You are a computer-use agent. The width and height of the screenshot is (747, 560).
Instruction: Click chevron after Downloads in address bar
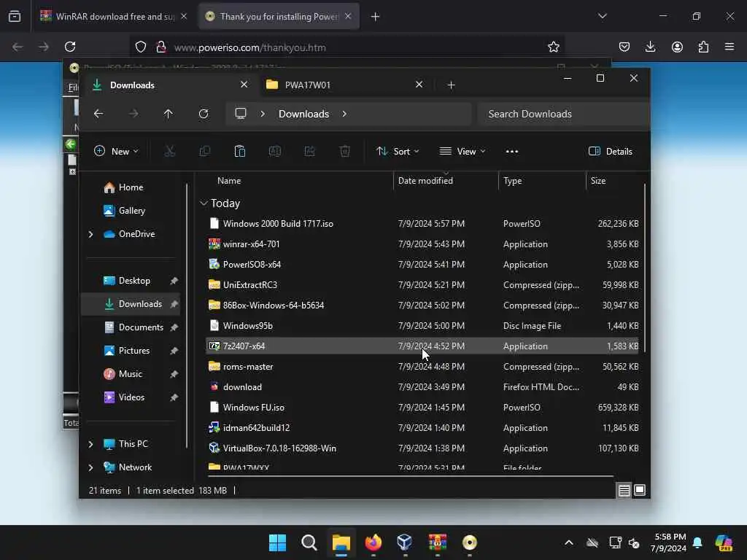pyautogui.click(x=344, y=114)
